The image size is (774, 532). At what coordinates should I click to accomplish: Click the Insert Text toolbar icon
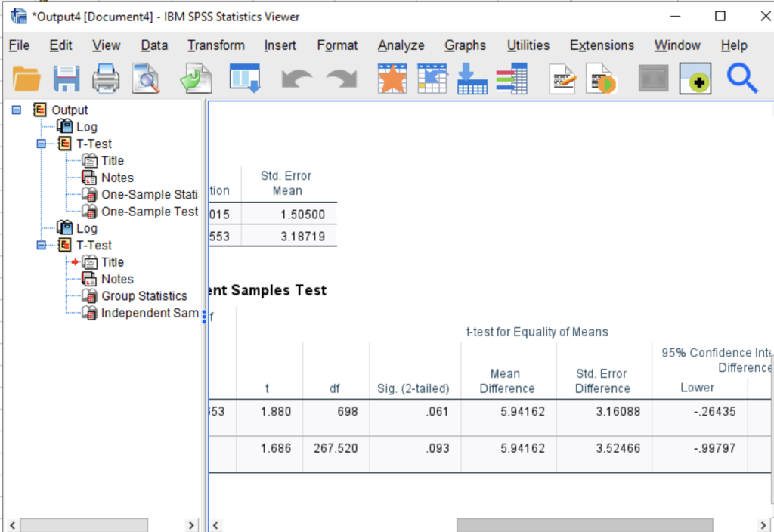coord(562,78)
